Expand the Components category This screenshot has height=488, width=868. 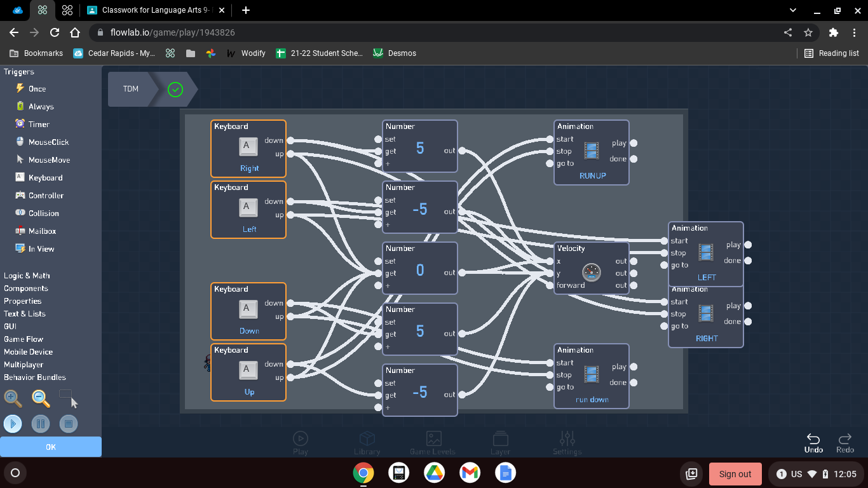26,288
